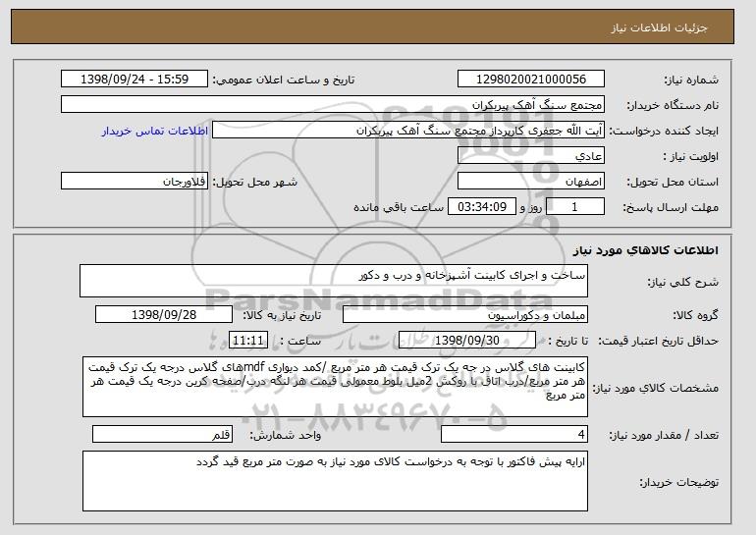Click the شماره نیاز field 1298020021000056
Image resolution: width=756 pixels, height=535 pixels.
coord(531,80)
